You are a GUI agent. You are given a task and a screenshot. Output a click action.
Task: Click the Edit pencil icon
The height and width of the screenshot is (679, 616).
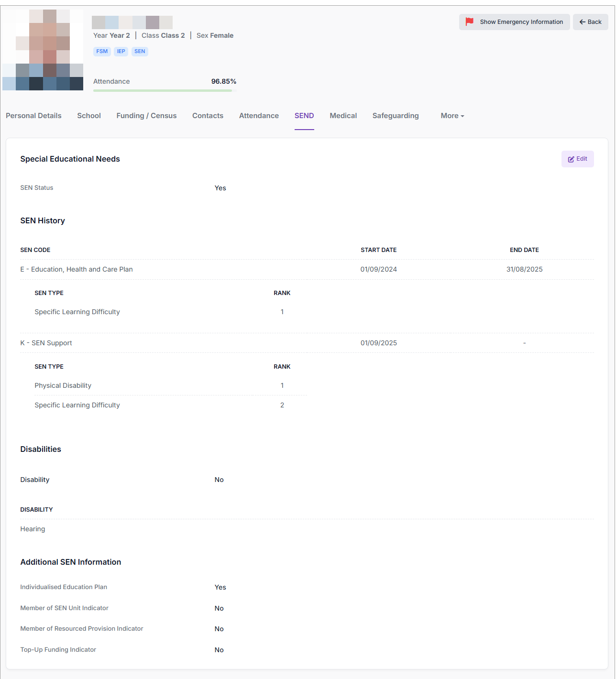[571, 159]
